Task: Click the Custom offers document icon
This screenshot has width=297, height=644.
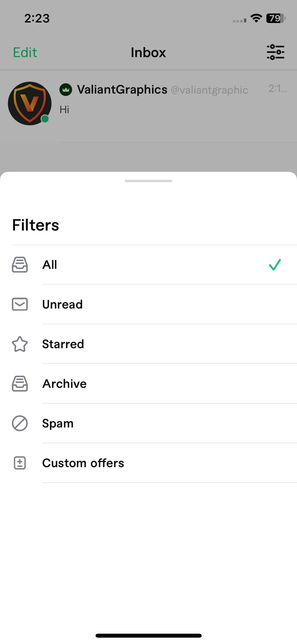Action: [20, 463]
